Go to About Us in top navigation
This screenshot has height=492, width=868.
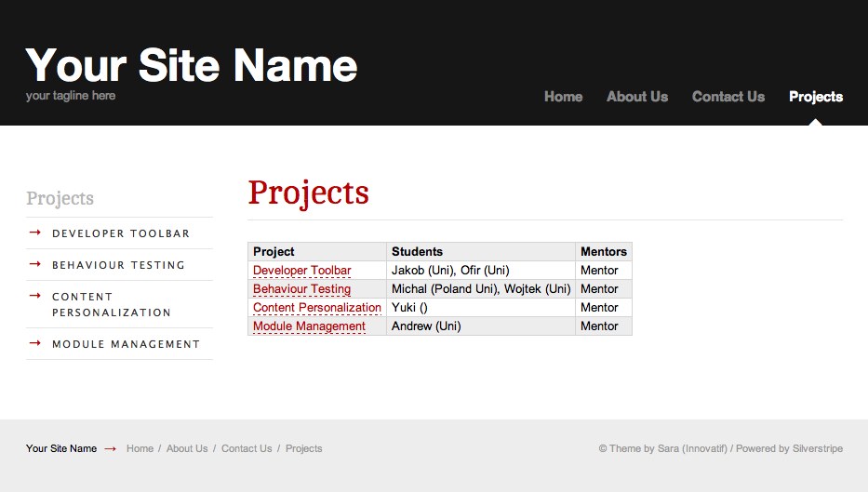pos(636,97)
